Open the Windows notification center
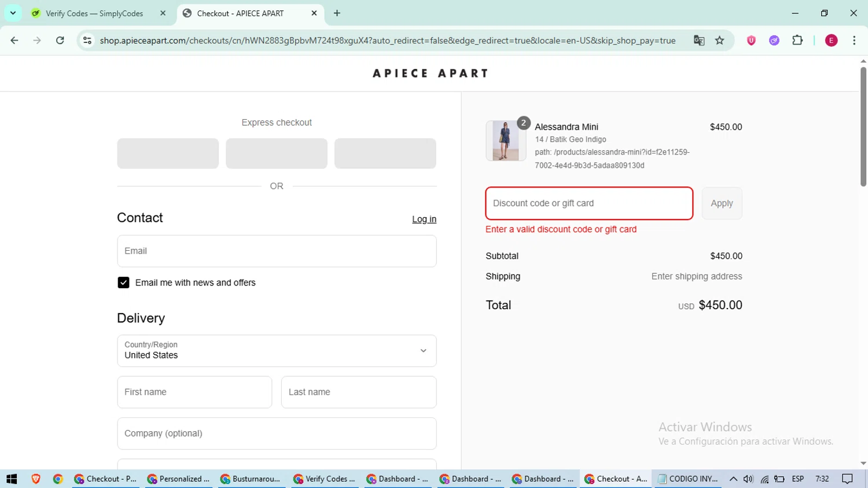 coord(848,479)
